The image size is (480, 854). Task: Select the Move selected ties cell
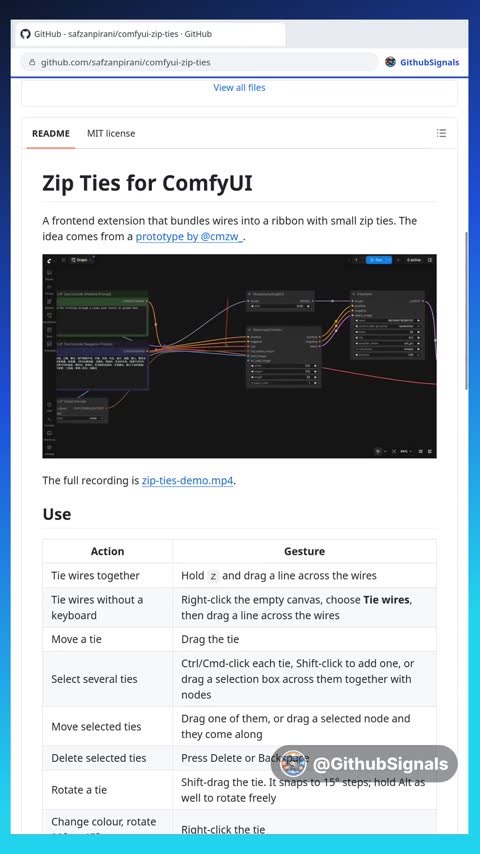[x=107, y=727]
